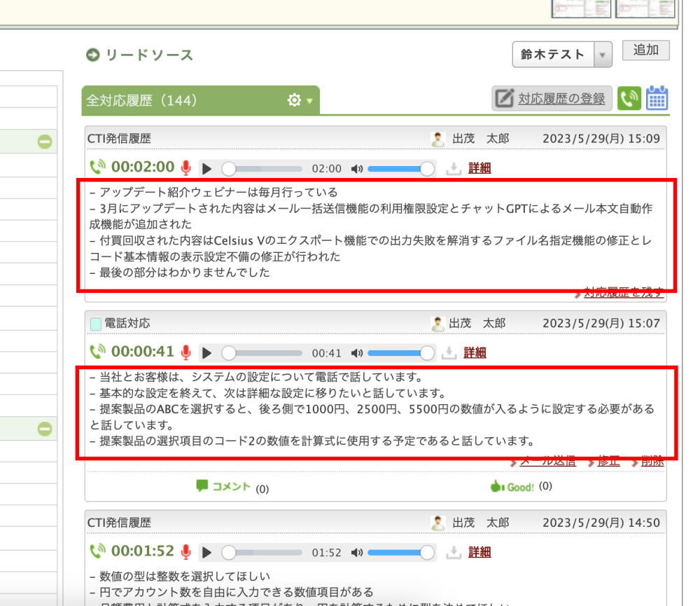Adjust the volume slider of 02:00 recording
The width and height of the screenshot is (700, 606).
pyautogui.click(x=400, y=169)
